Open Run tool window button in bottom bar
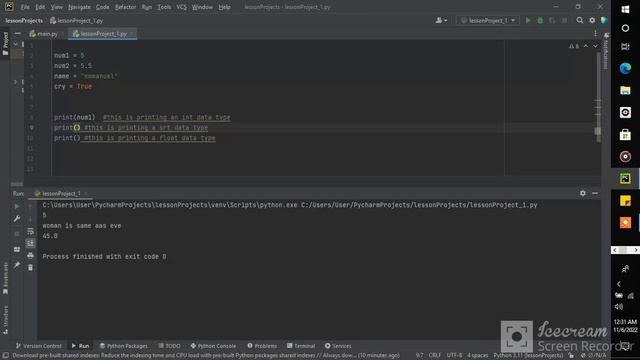The width and height of the screenshot is (640, 360). [80, 346]
